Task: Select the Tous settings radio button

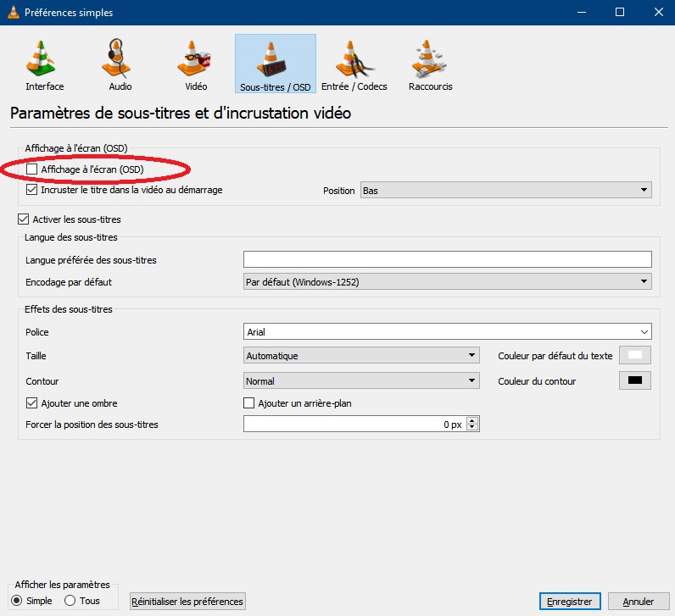Action: [70, 601]
